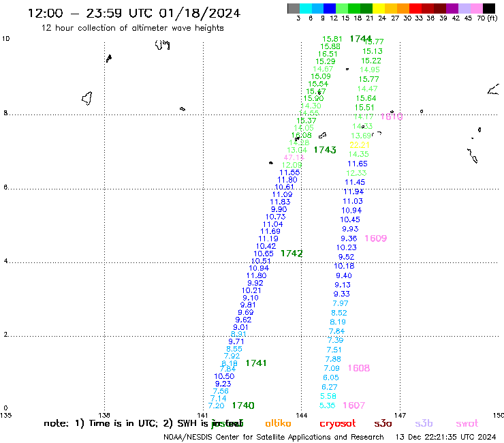The width and height of the screenshot is (504, 443).
Task: Click the 11.65 wave height value
Action: (x=358, y=164)
